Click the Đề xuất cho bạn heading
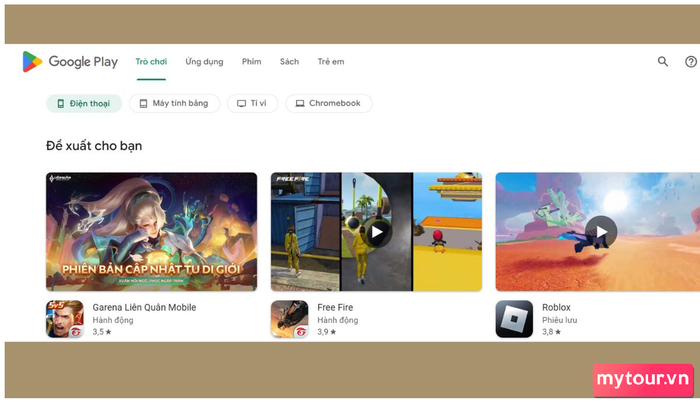Screen dimensions: 700x405 click(x=94, y=146)
